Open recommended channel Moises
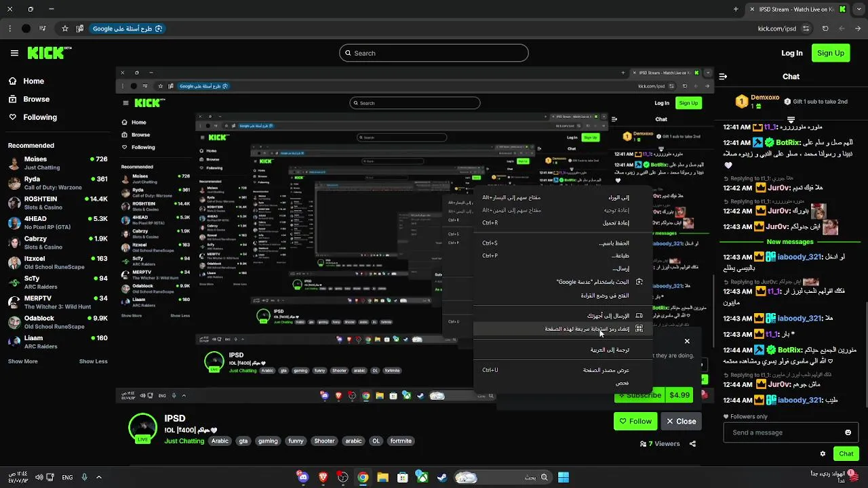The height and width of the screenshot is (488, 868). pyautogui.click(x=58, y=163)
